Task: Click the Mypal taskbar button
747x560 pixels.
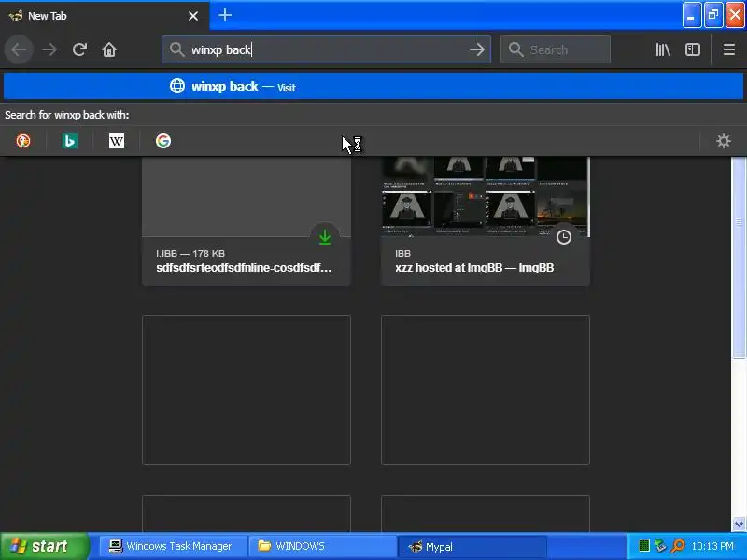Action: tap(472, 546)
